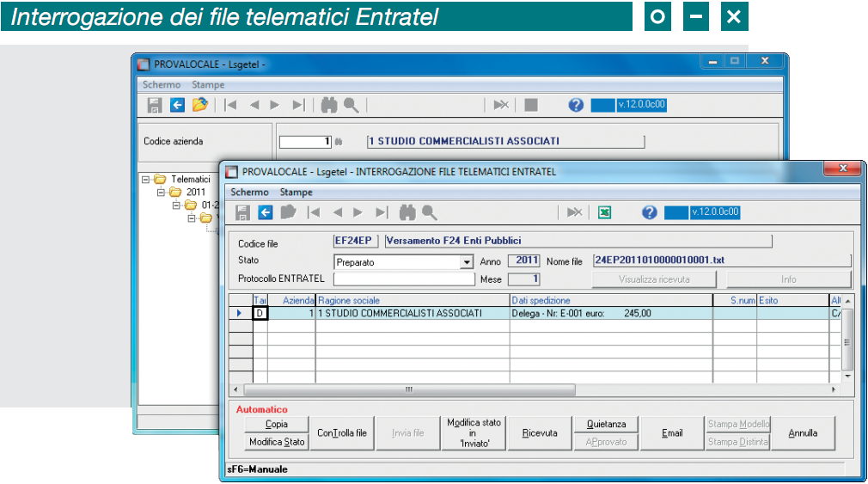Viewport: 868px width, 484px height.
Task: Open help in the back Lsgetel window
Action: tap(576, 105)
